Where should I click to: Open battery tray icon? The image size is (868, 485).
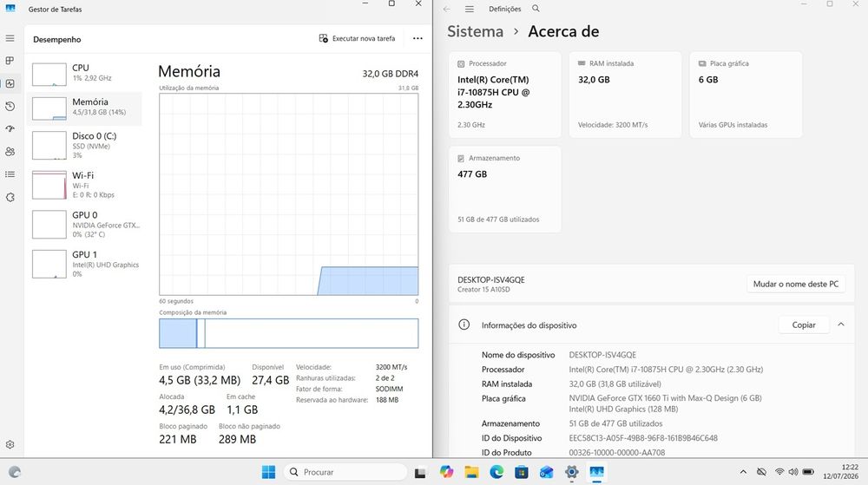(x=808, y=472)
